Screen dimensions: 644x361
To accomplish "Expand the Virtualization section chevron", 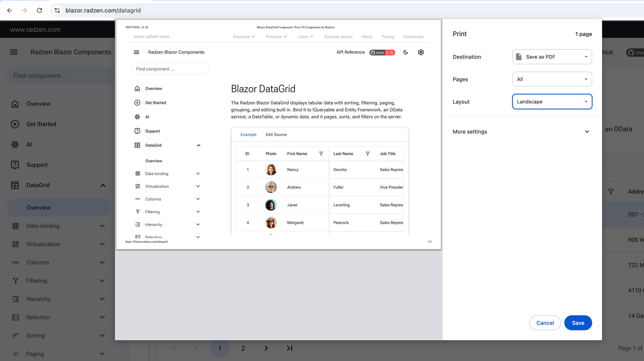I will pos(102,244).
